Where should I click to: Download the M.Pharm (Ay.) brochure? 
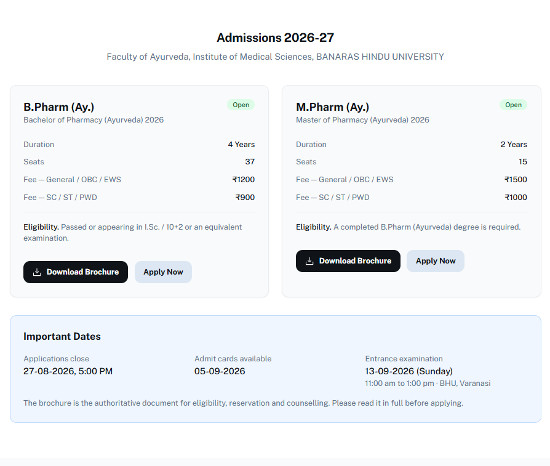coord(348,261)
